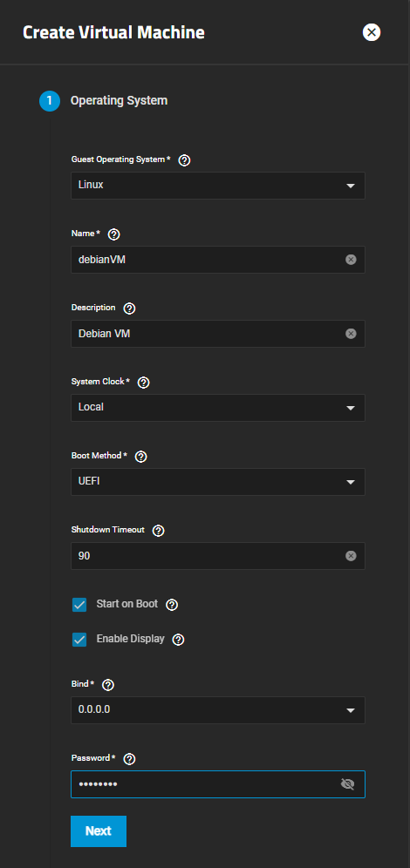Open the Bind 0.0.0.0 dropdown
This screenshot has height=868, width=410.
pos(218,709)
